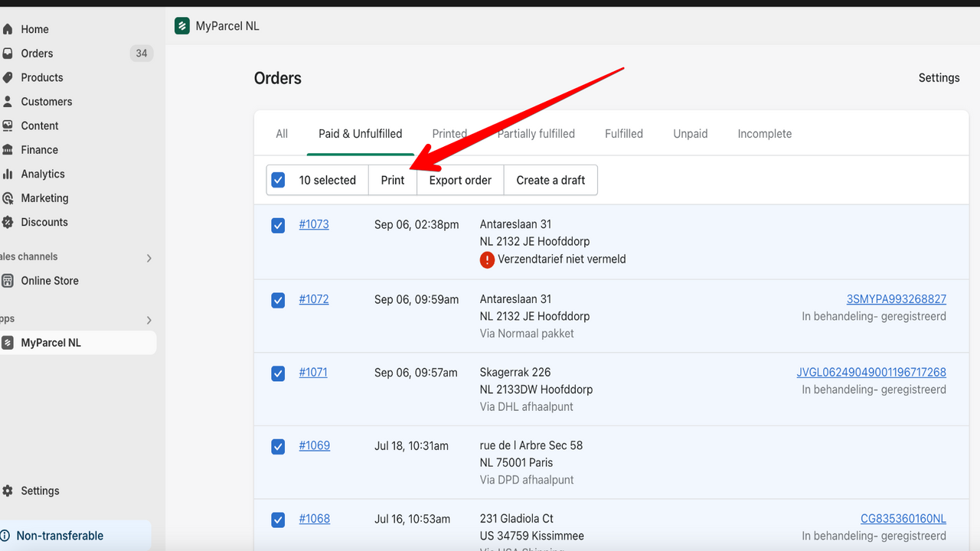Viewport: 980px width, 551px height.
Task: Open Customers in the sidebar menu
Action: 47,102
